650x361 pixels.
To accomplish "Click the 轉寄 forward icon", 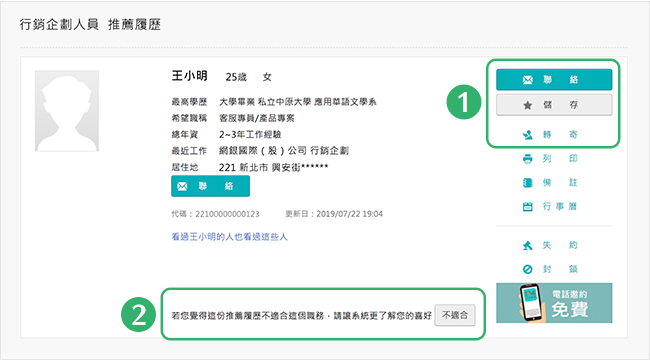I will point(527,135).
